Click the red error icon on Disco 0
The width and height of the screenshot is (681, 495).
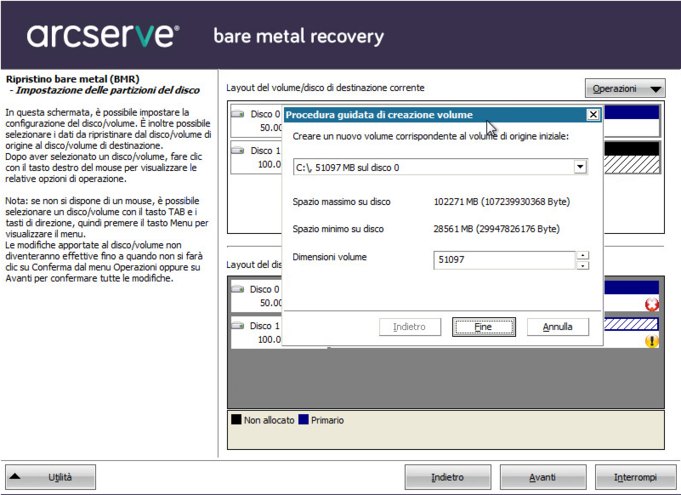point(652,304)
